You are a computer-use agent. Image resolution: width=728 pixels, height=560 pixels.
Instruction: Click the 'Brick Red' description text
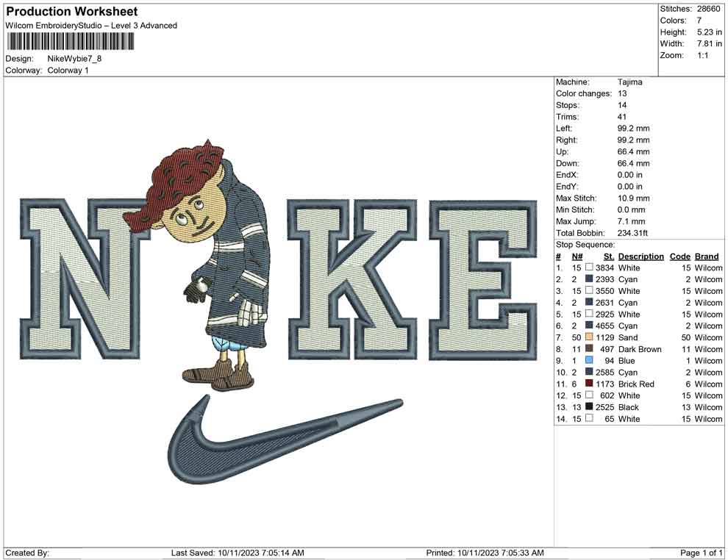point(636,384)
